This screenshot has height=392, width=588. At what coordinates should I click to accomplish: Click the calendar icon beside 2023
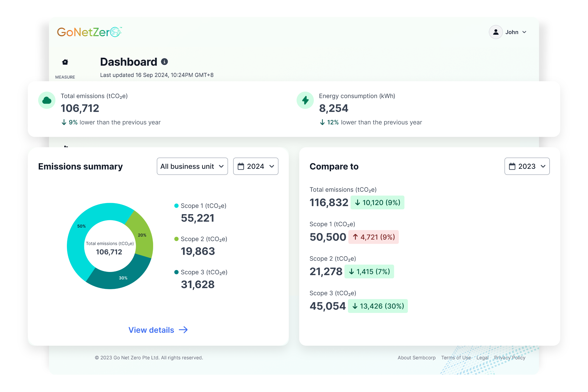coord(512,166)
